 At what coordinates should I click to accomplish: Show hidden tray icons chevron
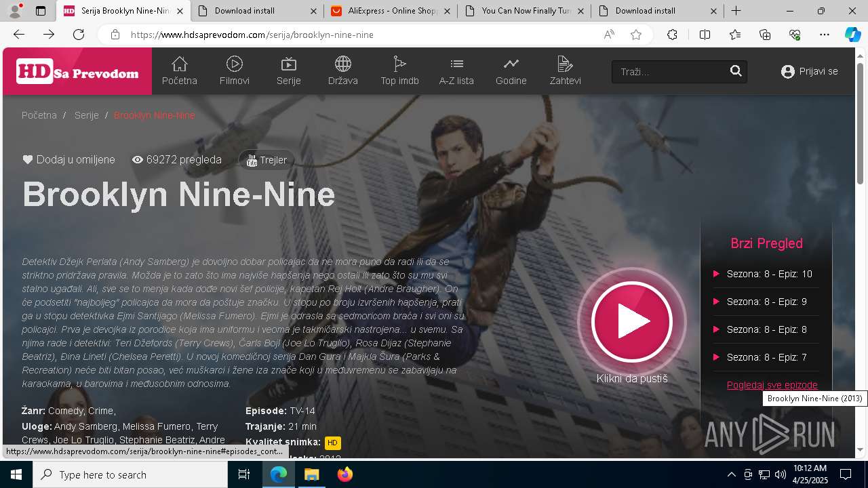731,474
